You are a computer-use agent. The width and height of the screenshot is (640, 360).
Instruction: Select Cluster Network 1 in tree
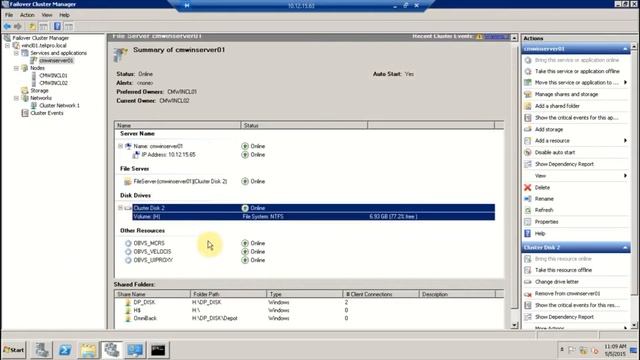pos(59,105)
